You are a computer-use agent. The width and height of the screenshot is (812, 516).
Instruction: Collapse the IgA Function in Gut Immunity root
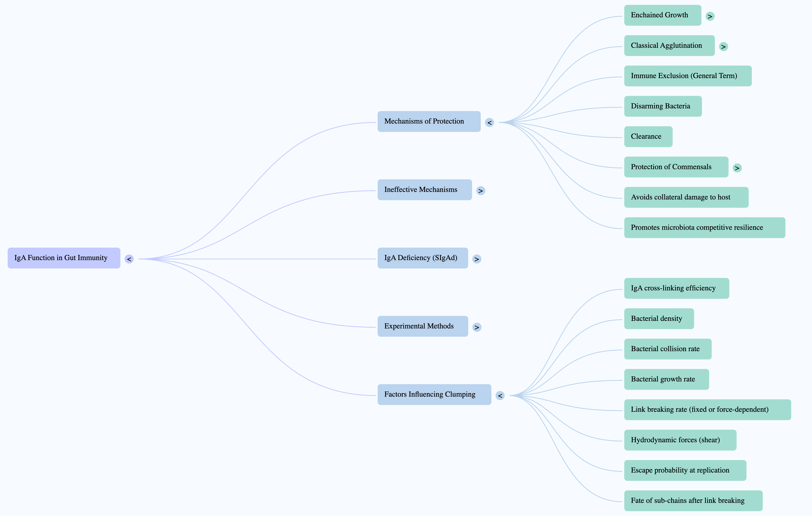coord(129,259)
